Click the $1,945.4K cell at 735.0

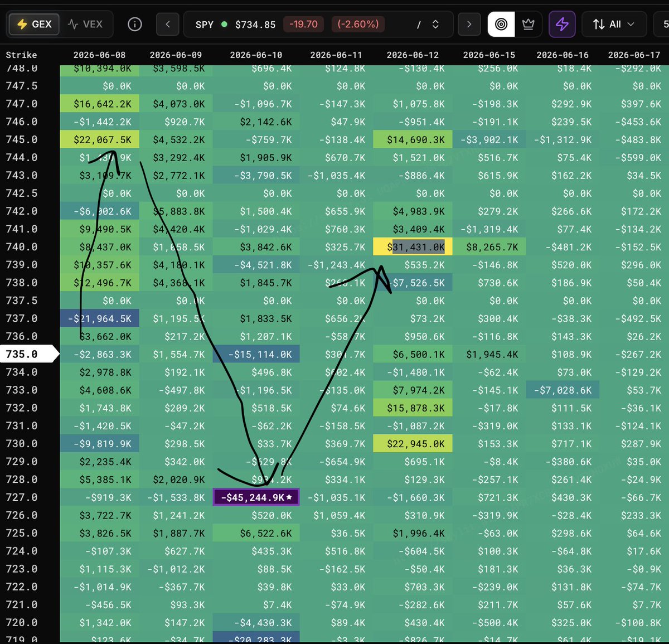(x=489, y=354)
